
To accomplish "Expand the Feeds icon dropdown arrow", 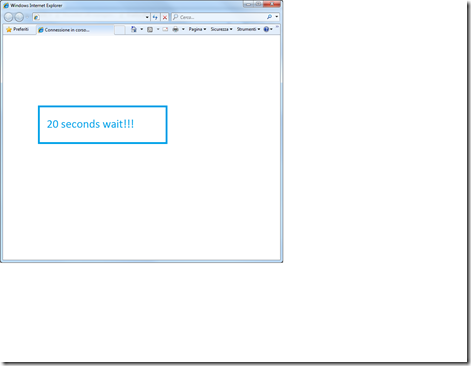I will tap(158, 29).
